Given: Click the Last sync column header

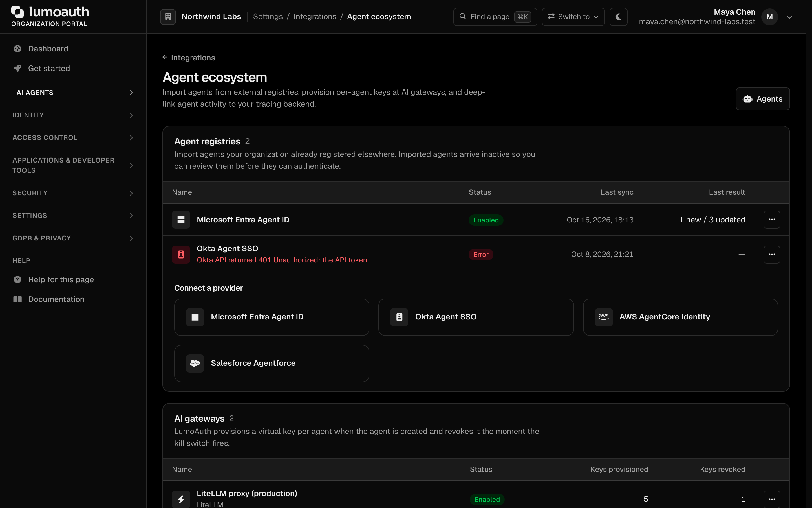Looking at the screenshot, I should point(617,192).
